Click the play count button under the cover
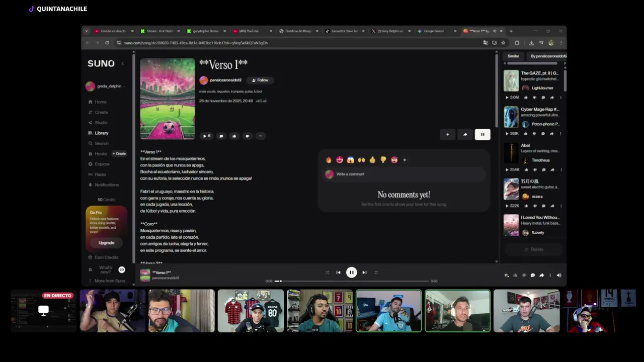This screenshot has width=644, height=362. pyautogui.click(x=206, y=136)
